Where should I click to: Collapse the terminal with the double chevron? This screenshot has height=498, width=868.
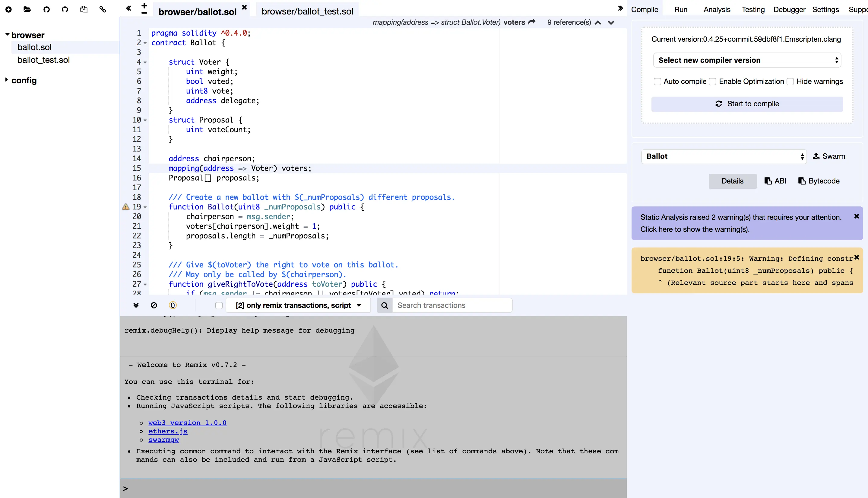tap(136, 305)
